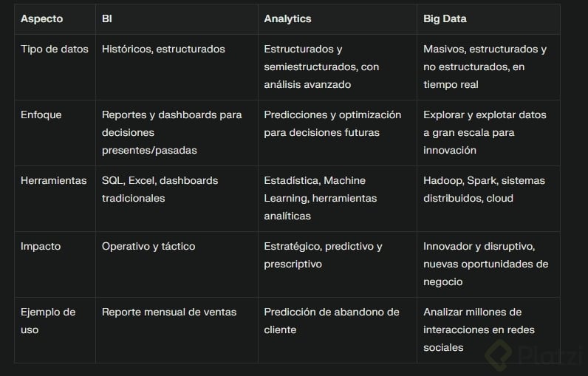The height and width of the screenshot is (376, 588).
Task: Select the Analizar millones de interacciones cell
Action: (x=479, y=329)
